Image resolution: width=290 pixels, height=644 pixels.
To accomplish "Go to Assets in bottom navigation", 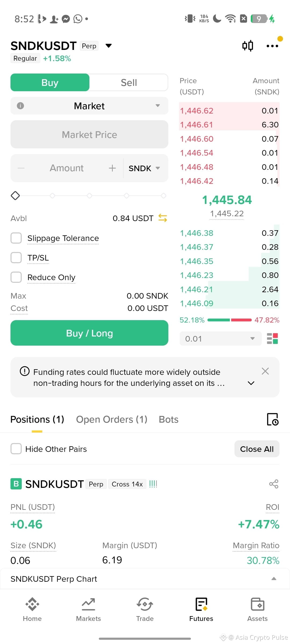I will [x=257, y=610].
